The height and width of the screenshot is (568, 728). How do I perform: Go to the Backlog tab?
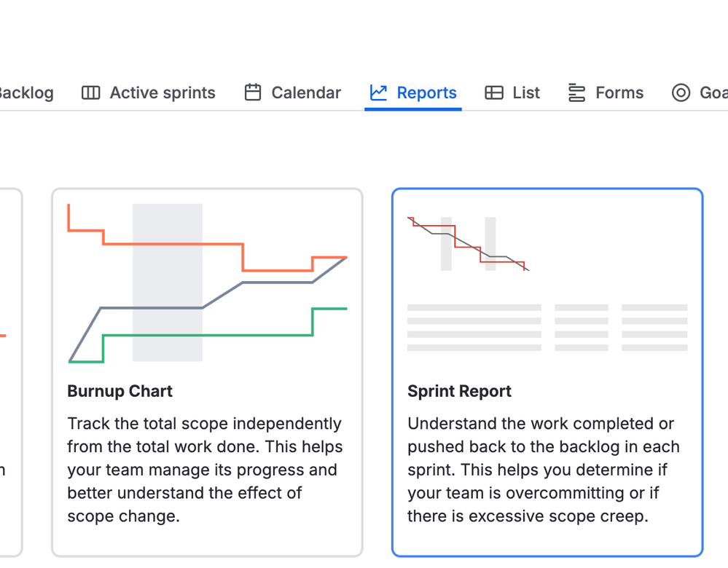[26, 93]
